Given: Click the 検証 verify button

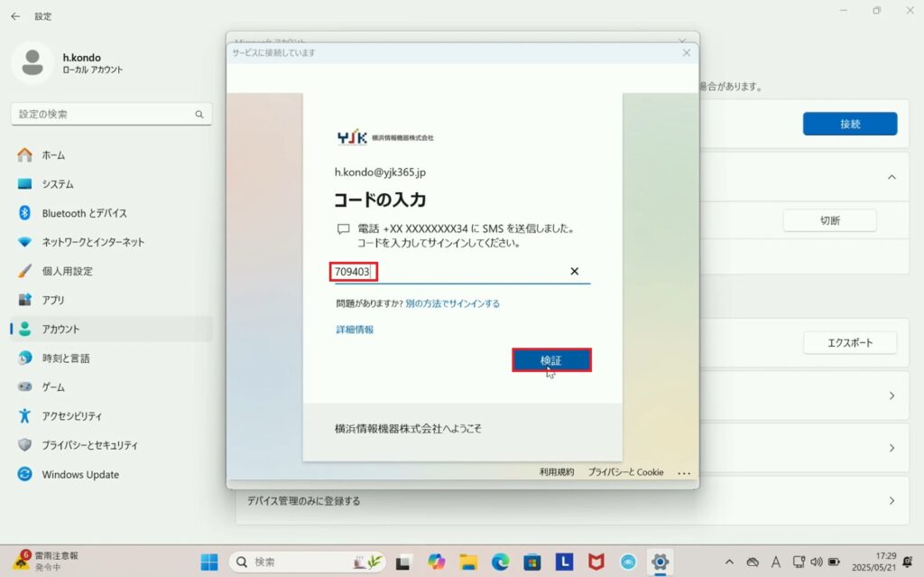Looking at the screenshot, I should (551, 360).
